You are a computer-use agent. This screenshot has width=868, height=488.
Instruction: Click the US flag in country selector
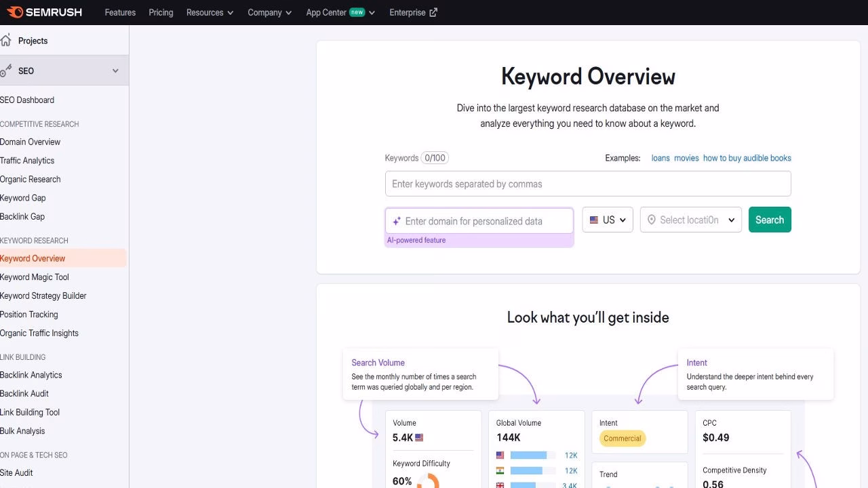pos(593,220)
